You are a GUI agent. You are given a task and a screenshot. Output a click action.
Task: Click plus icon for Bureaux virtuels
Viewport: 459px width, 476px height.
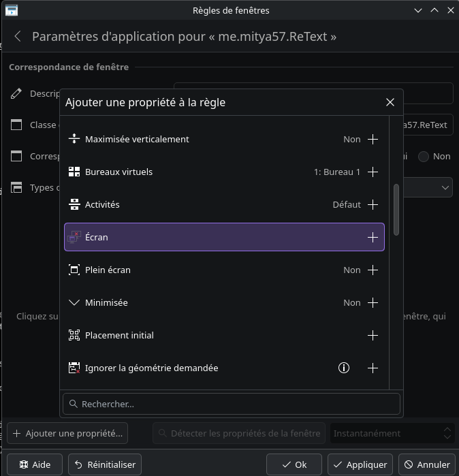(373, 172)
